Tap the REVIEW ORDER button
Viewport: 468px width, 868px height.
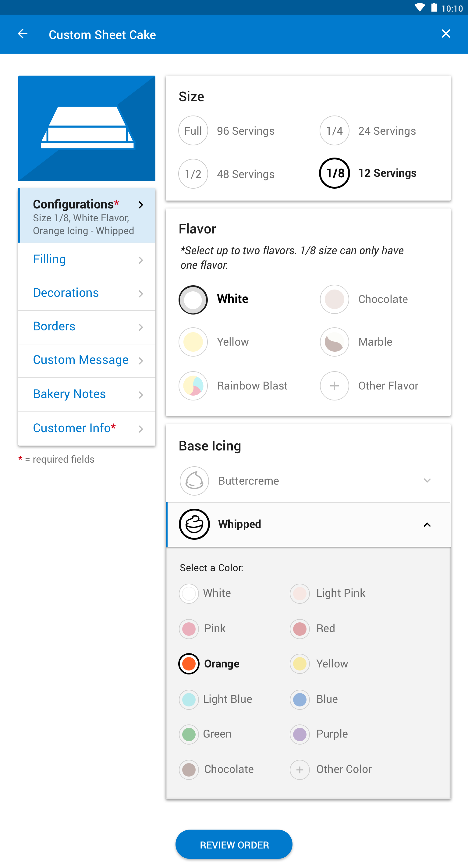click(x=234, y=845)
